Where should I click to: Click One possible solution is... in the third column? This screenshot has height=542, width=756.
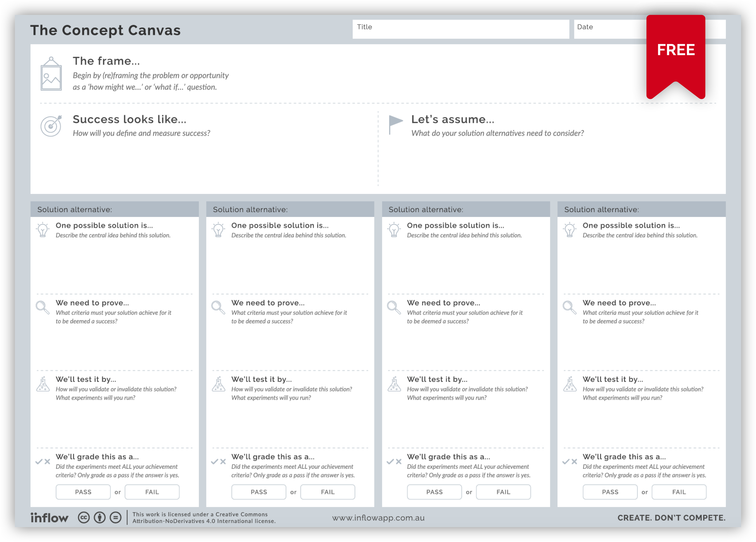(x=456, y=225)
